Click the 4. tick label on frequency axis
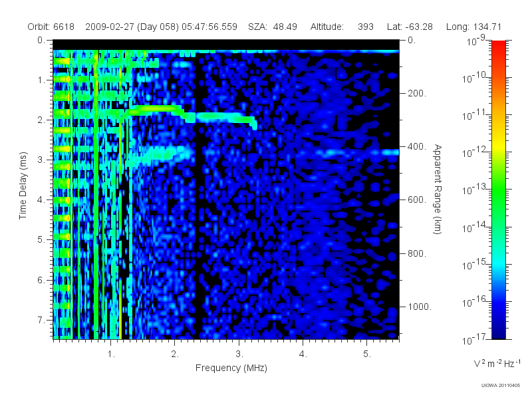The height and width of the screenshot is (399, 532). [303, 354]
